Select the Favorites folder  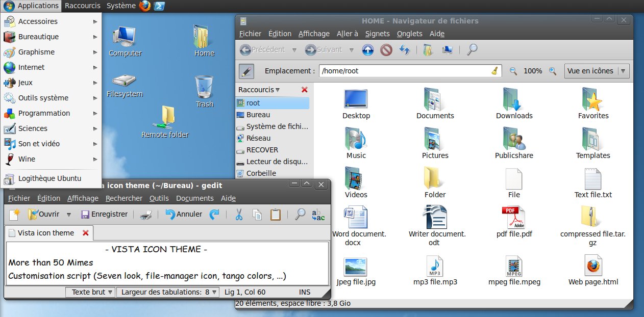point(593,103)
